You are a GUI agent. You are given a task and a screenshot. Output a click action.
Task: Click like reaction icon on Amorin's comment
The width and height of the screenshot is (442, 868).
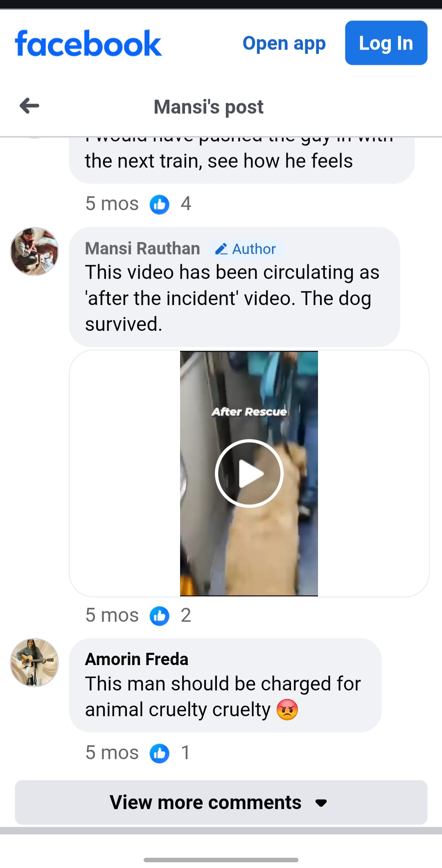tap(160, 753)
